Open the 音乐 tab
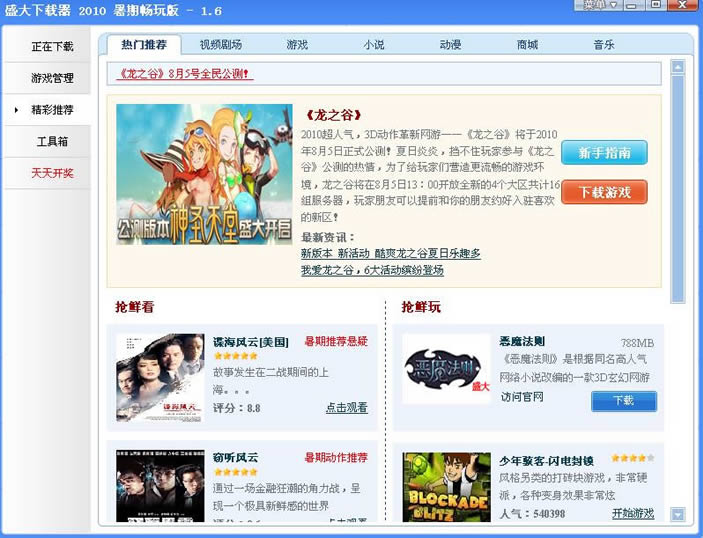The width and height of the screenshot is (703, 538). (x=603, y=45)
